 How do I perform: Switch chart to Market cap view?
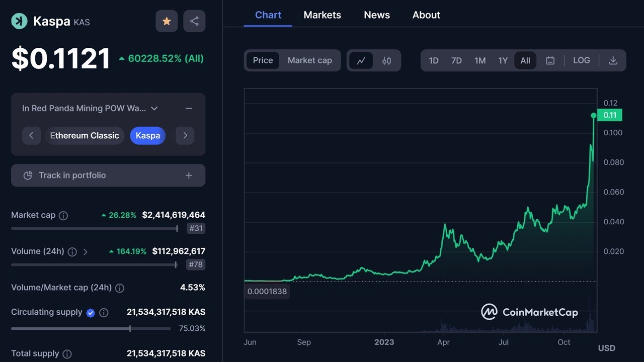[x=309, y=60]
